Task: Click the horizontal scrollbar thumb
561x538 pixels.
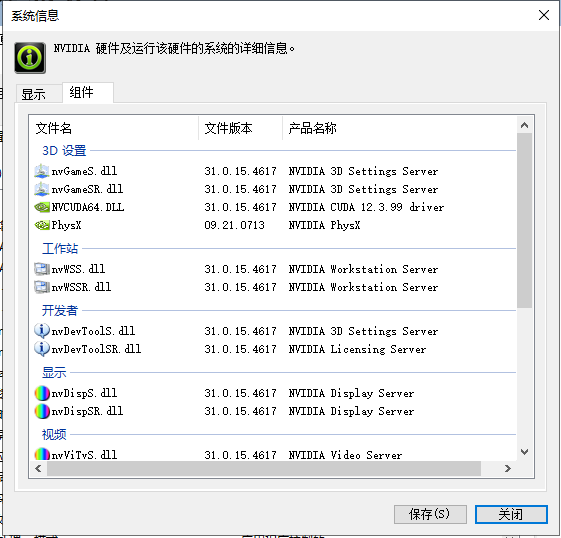Action: [264, 468]
